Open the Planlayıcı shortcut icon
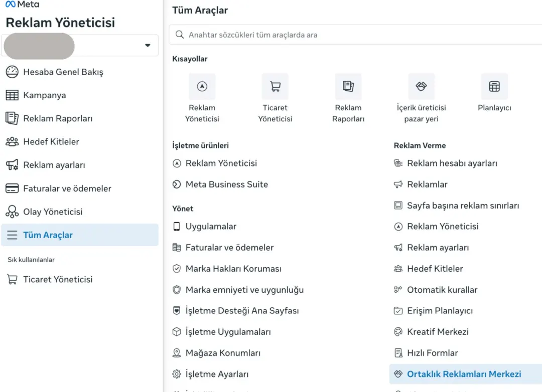Image resolution: width=542 pixels, height=392 pixels. click(494, 86)
